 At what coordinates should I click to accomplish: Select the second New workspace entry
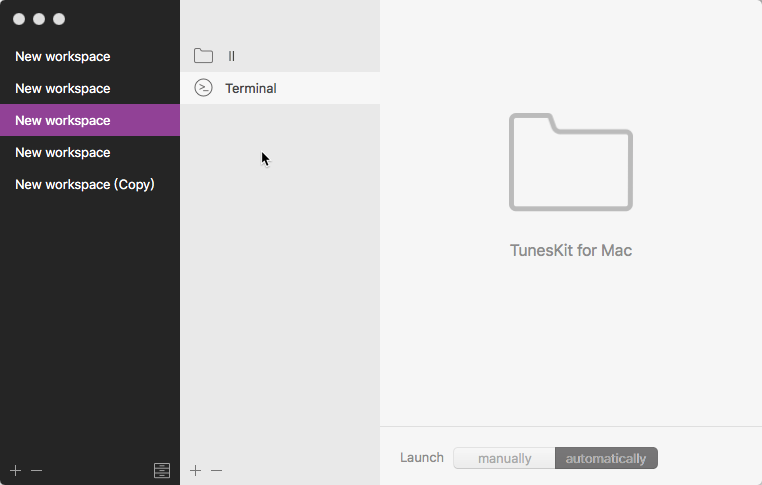pyautogui.click(x=90, y=88)
